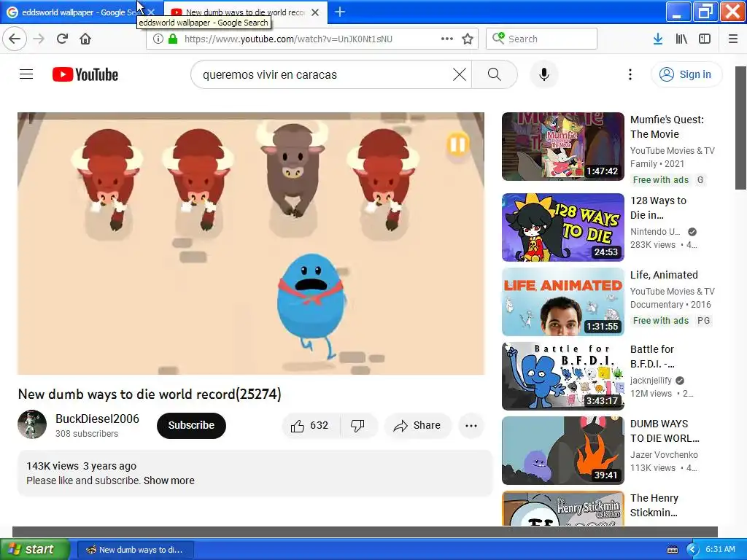Click the Firefox Search box

point(541,39)
